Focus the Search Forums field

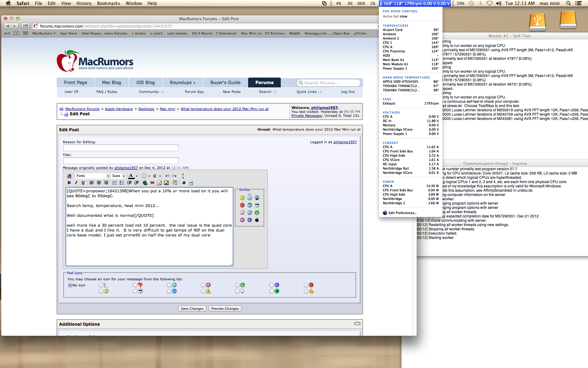click(329, 83)
